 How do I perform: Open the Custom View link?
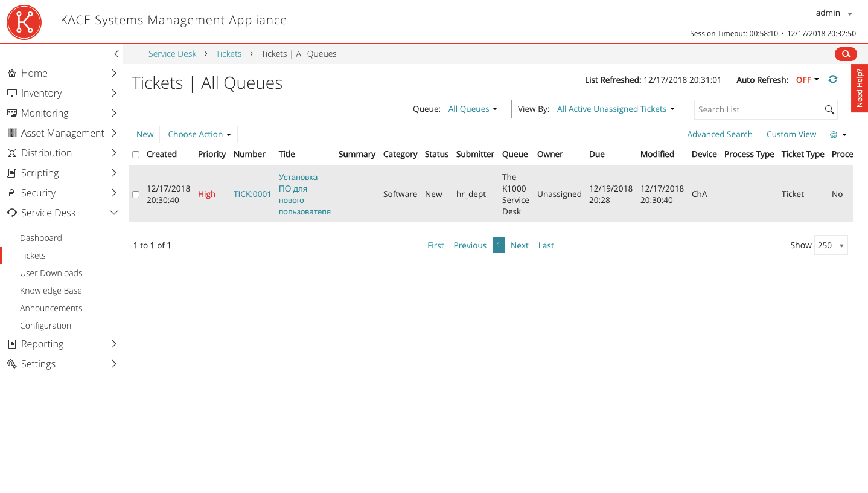click(791, 134)
